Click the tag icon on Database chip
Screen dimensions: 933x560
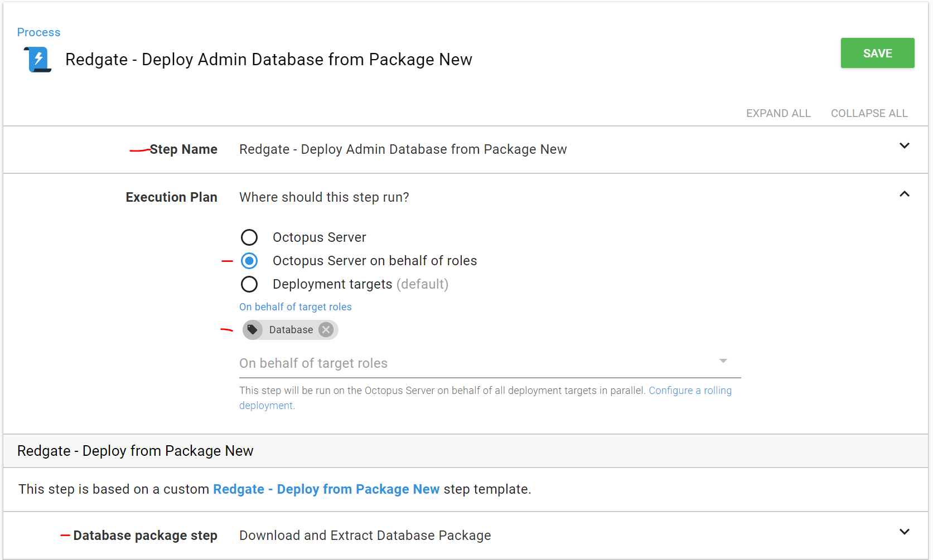point(253,330)
